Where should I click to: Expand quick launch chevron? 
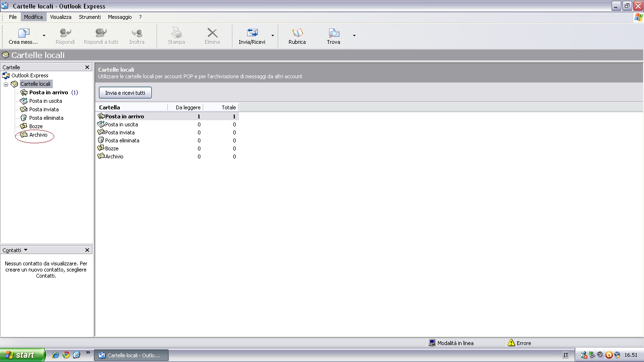tap(87, 353)
